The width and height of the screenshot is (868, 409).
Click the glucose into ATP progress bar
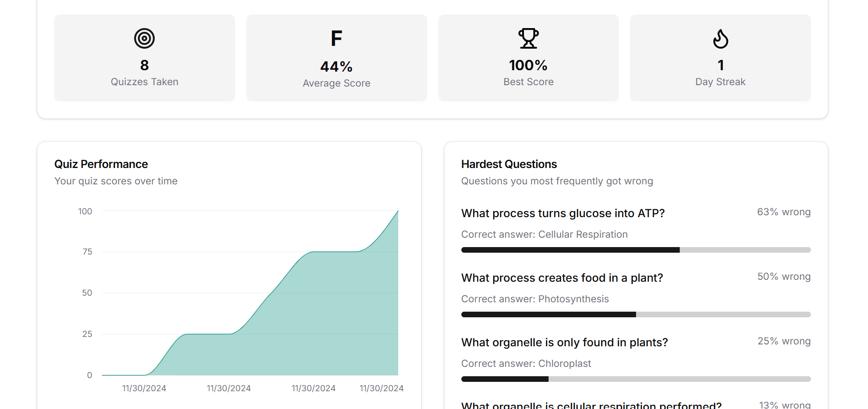[x=636, y=250]
